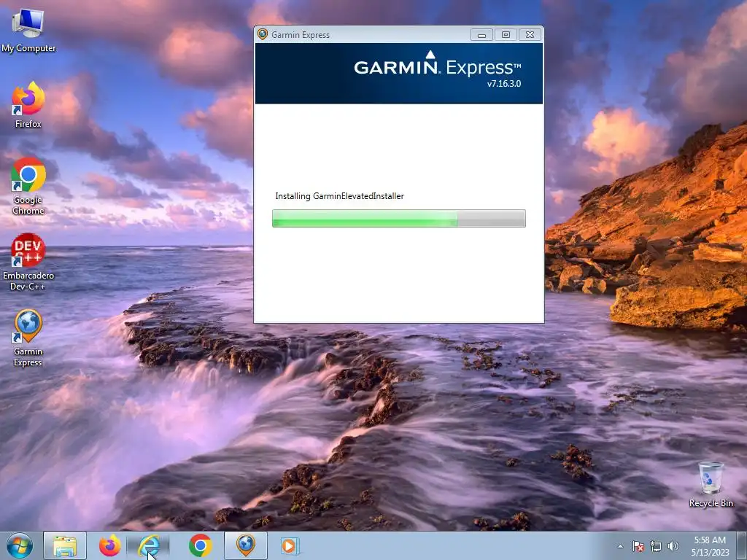
Task: Open the taskbar clock showing 5:58 AM
Action: pos(710,546)
